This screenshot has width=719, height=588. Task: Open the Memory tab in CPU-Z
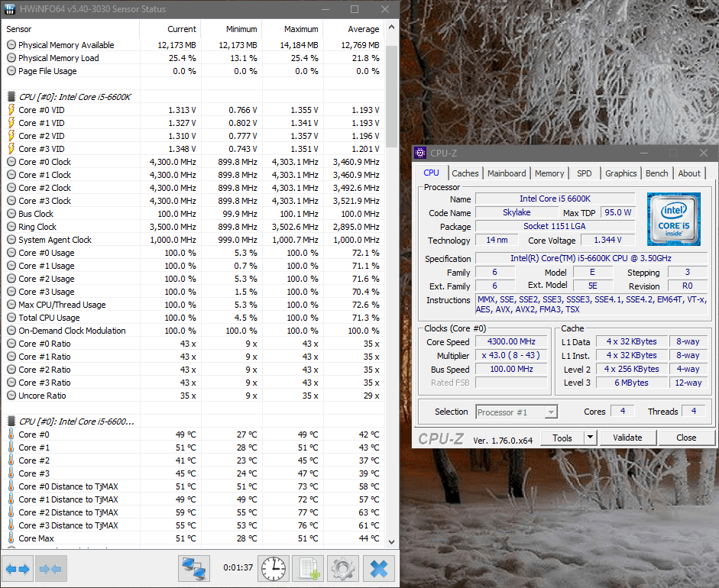coord(549,173)
